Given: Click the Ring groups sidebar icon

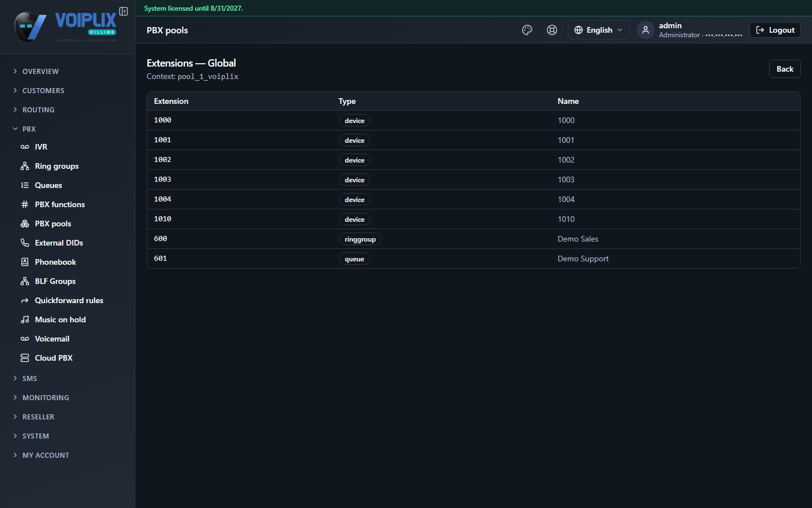Looking at the screenshot, I should point(25,166).
